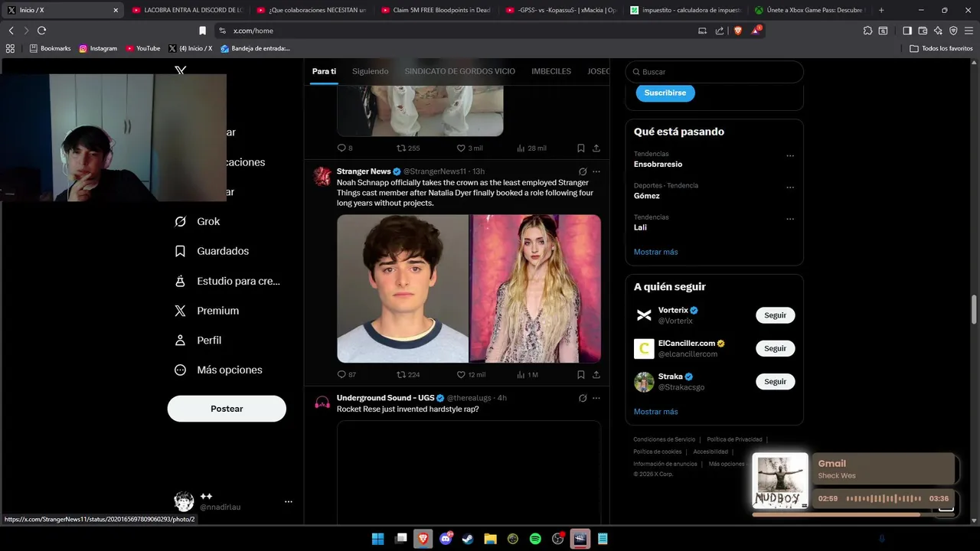Switch to the impuestito browser tab
Image resolution: width=980 pixels, height=551 pixels.
[x=686, y=10]
